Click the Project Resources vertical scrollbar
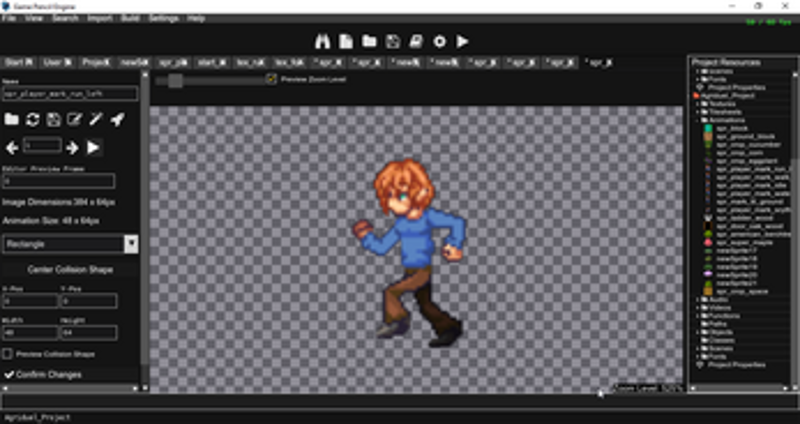Viewport: 800px width, 424px height. [x=795, y=230]
